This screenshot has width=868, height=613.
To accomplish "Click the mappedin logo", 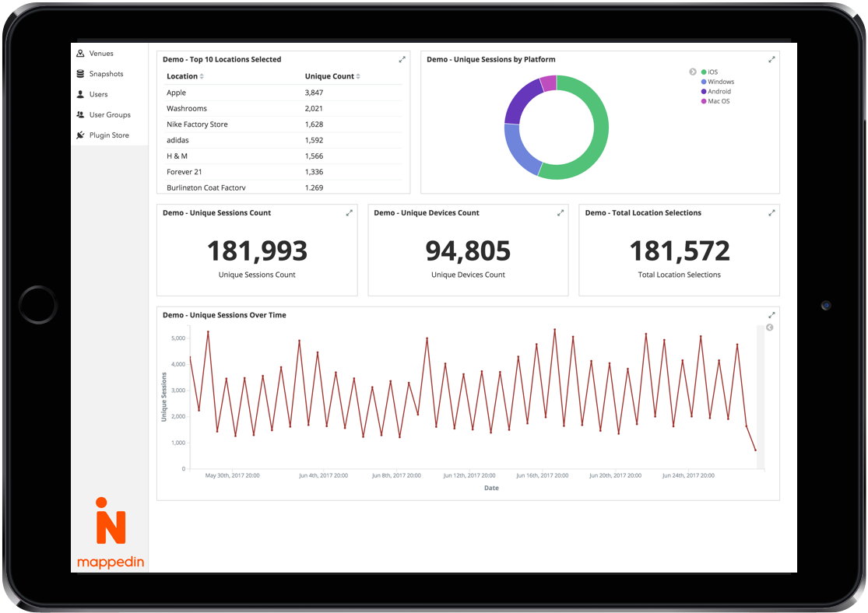I will [111, 534].
